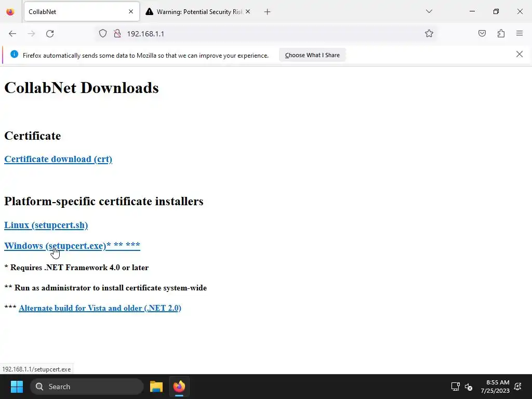Open the muted volume tray icon
532x399 pixels.
click(469, 387)
